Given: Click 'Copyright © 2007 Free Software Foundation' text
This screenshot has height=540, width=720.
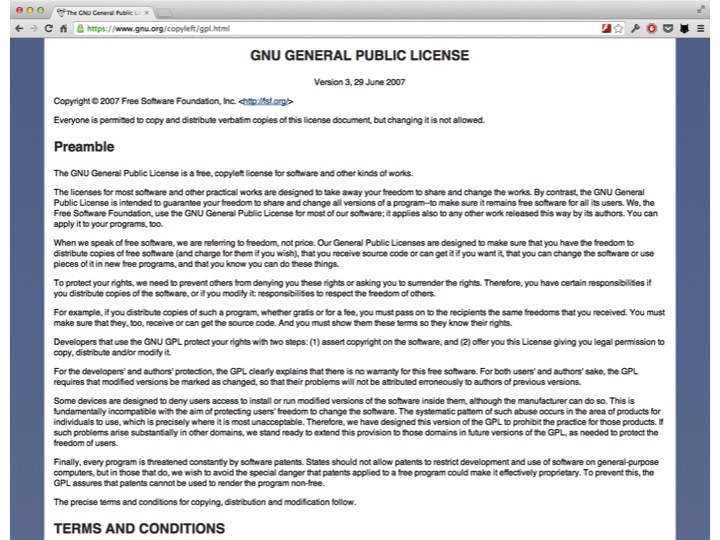Looking at the screenshot, I should coord(145,101).
